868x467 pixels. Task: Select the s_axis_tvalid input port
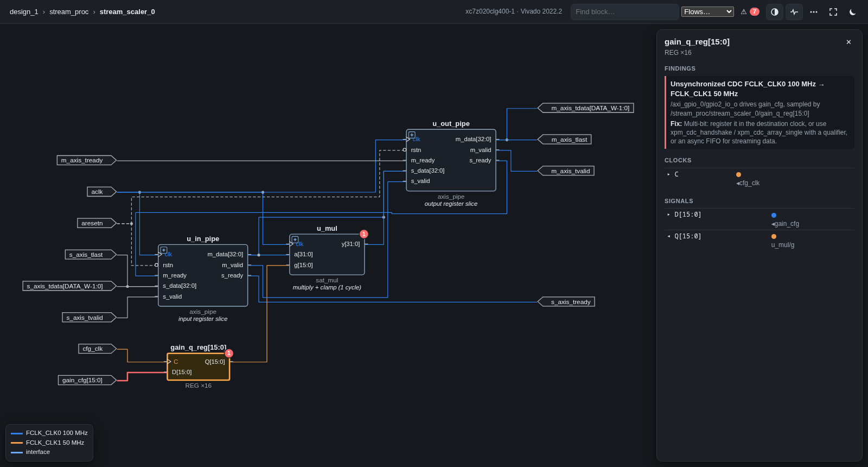90,318
